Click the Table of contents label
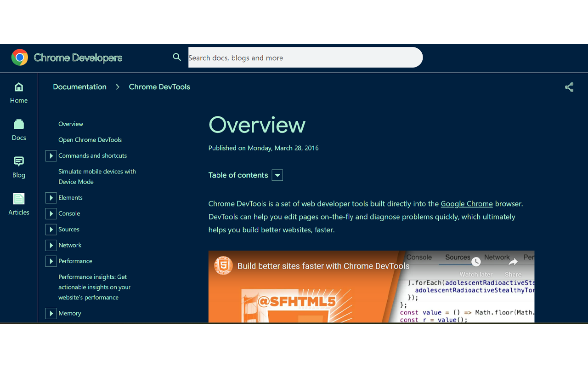The image size is (588, 368). (x=238, y=175)
